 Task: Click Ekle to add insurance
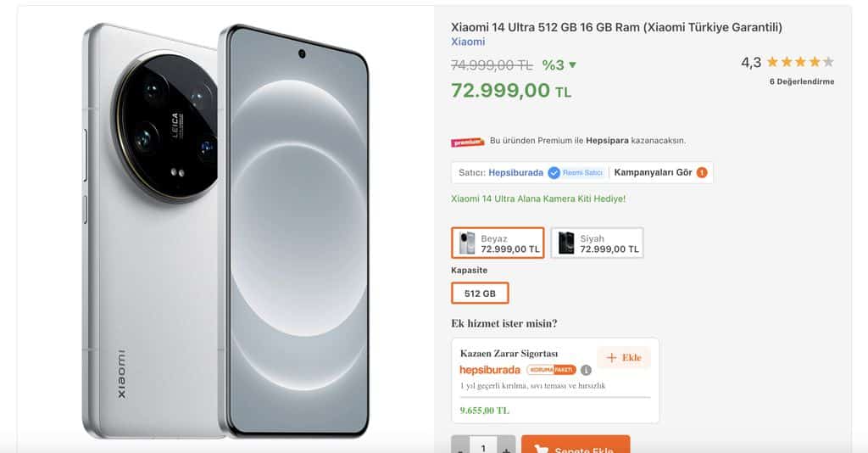624,357
